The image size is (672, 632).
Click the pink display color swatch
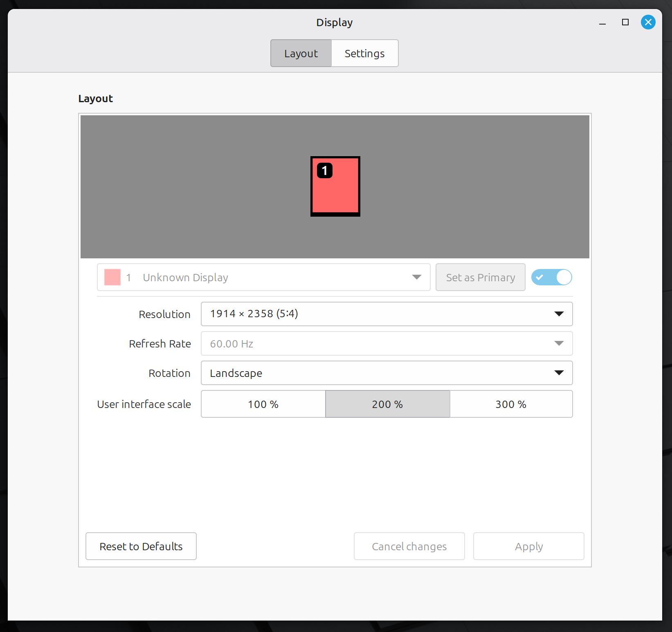[112, 277]
